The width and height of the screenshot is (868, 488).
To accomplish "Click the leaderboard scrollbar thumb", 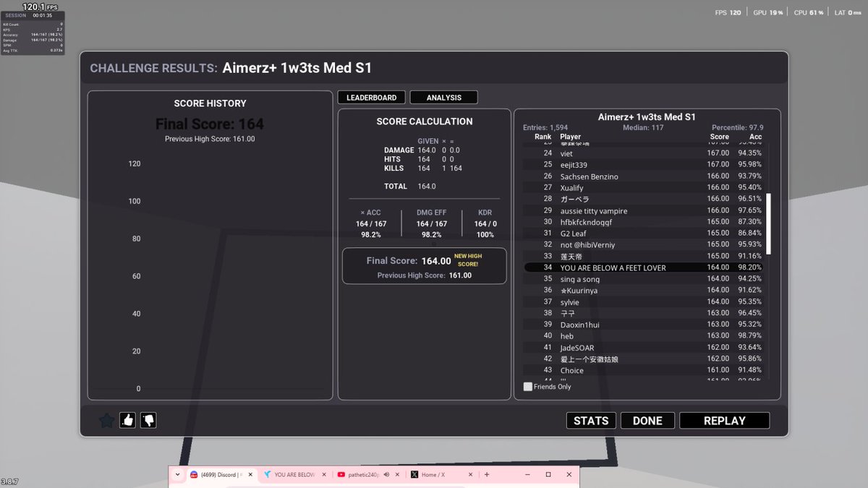I will (769, 223).
